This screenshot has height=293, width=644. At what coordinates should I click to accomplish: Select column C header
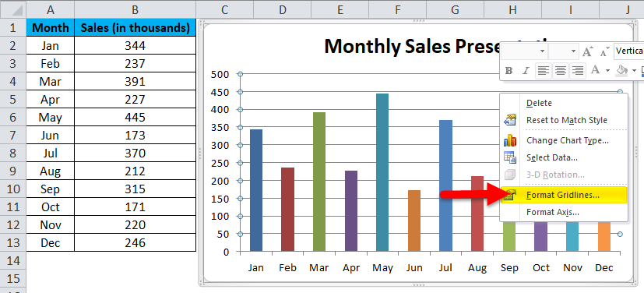pyautogui.click(x=224, y=9)
